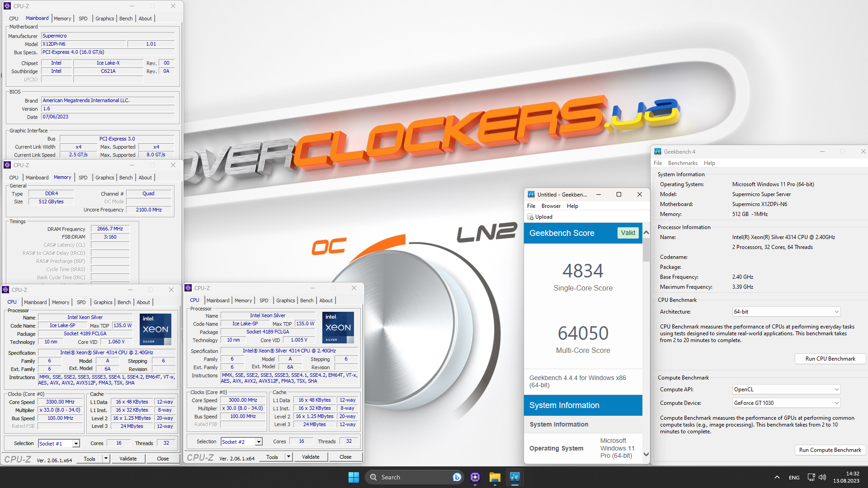Open File menu in Untitled Geekbench window

[x=531, y=206]
